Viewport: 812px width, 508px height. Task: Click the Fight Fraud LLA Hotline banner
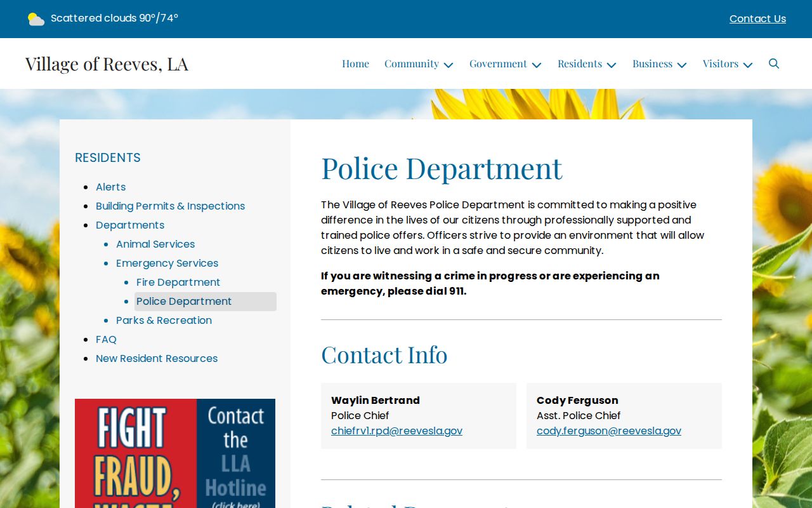(175, 453)
